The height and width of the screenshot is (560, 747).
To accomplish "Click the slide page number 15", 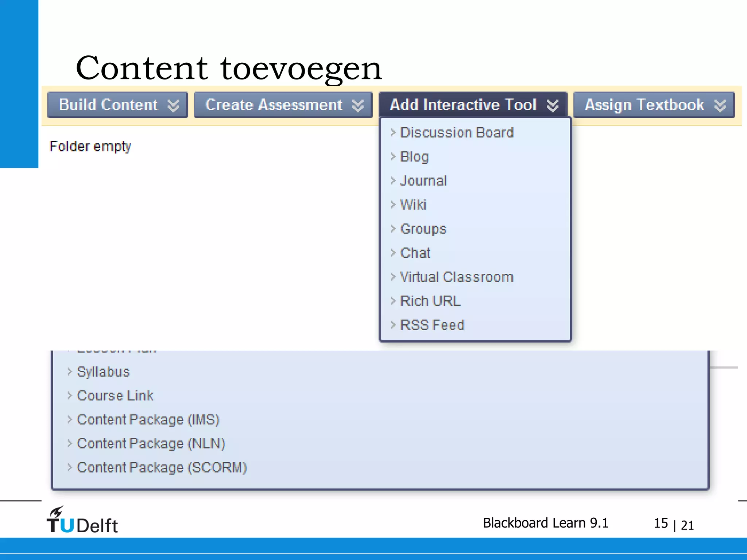I will coord(661,524).
